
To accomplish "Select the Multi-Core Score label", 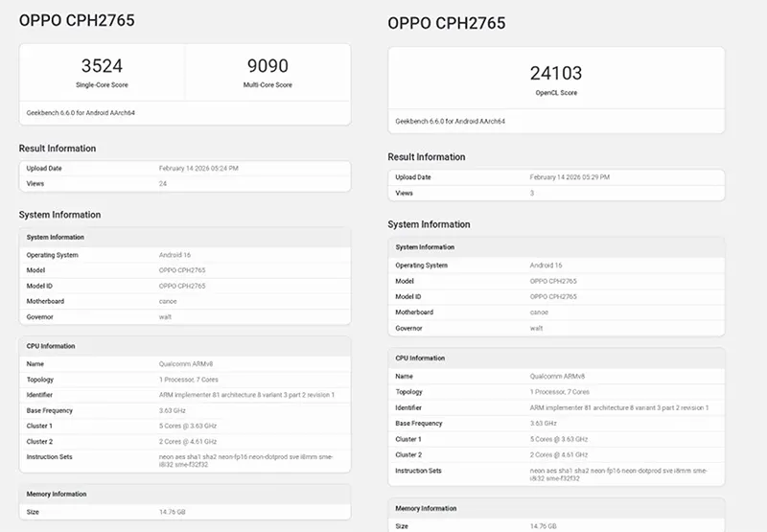I will [266, 85].
